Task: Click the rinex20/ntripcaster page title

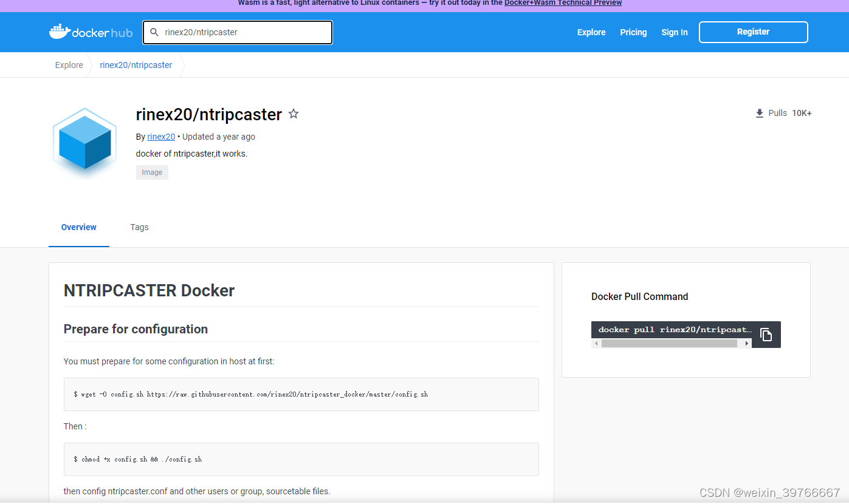Action: tap(209, 114)
